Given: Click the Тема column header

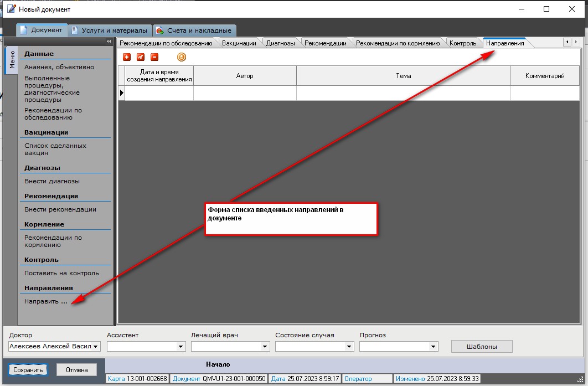Looking at the screenshot, I should 403,76.
